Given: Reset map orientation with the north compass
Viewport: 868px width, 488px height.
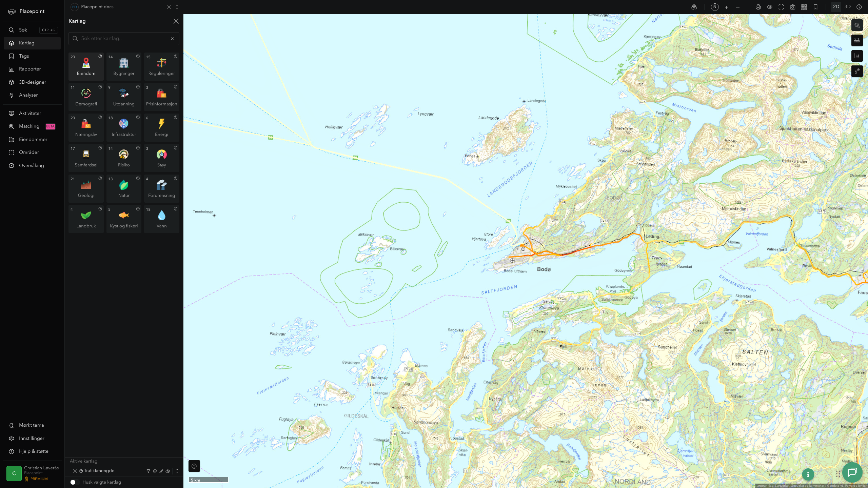Looking at the screenshot, I should click(715, 7).
